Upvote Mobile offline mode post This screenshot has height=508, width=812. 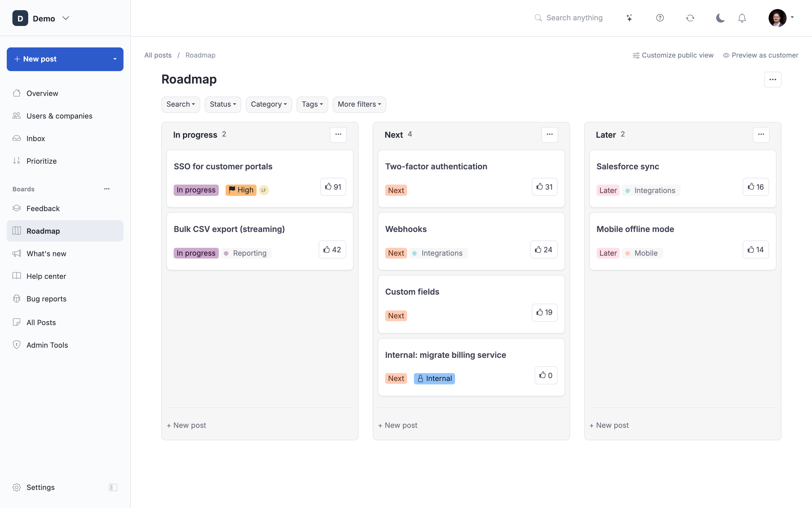point(756,250)
